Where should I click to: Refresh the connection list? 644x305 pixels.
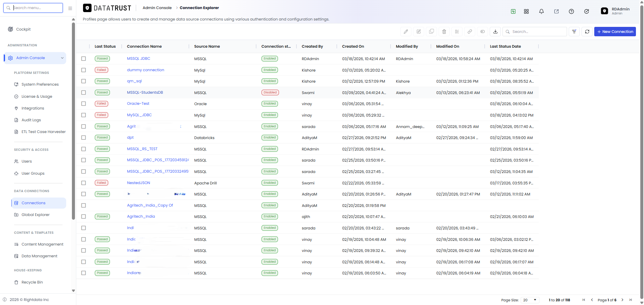pos(587,32)
